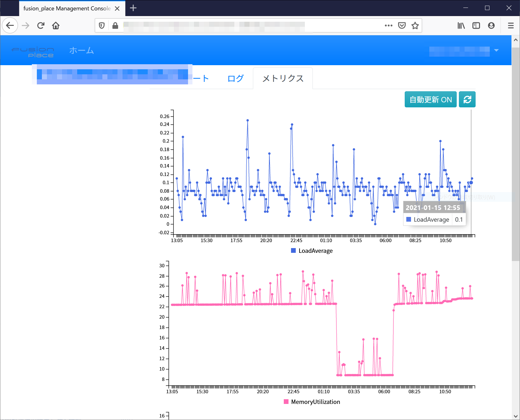Screen dimensions: 520x420
Task: Open the Library bookshelf icon
Action: 461,26
